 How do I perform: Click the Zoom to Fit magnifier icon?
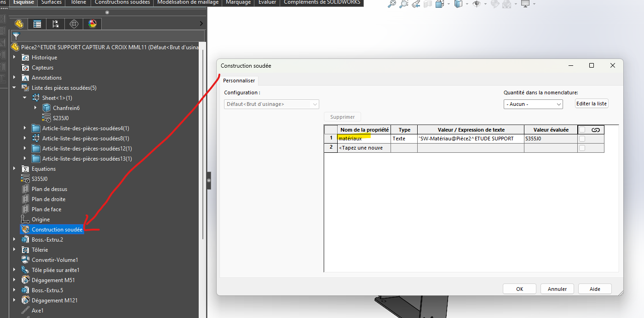click(392, 4)
